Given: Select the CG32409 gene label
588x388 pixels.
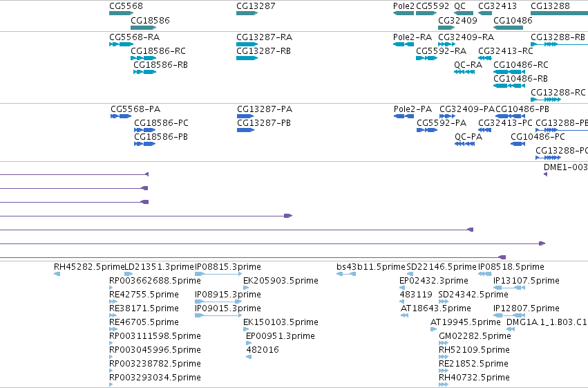Looking at the screenshot, I should [458, 21].
